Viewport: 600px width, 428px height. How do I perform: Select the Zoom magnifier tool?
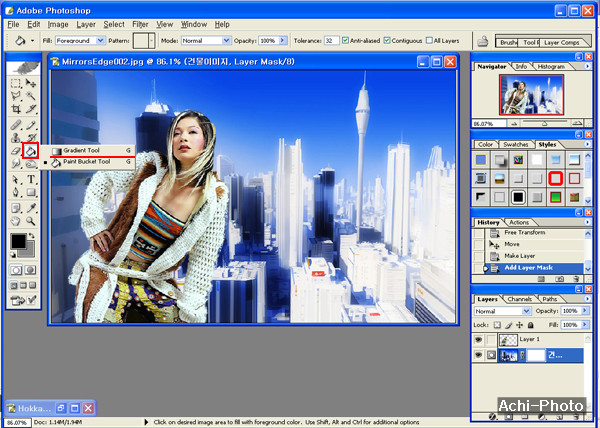[x=31, y=221]
